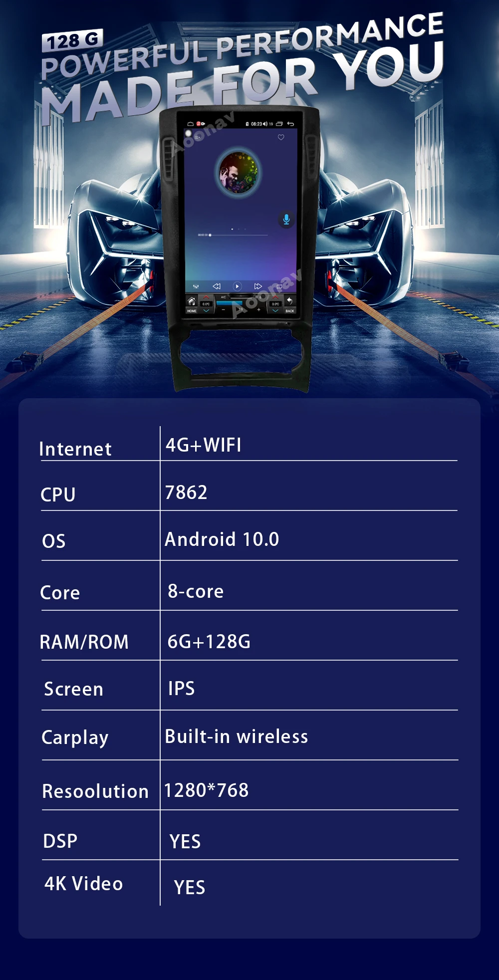Image resolution: width=499 pixels, height=980 pixels.
Task: Increase fan speed with plus button
Action: tap(258, 310)
